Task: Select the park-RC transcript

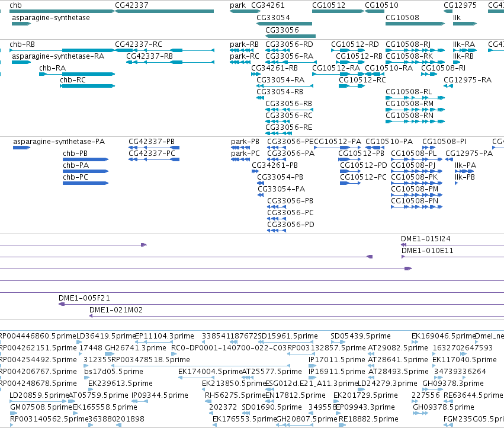Action: (x=240, y=62)
